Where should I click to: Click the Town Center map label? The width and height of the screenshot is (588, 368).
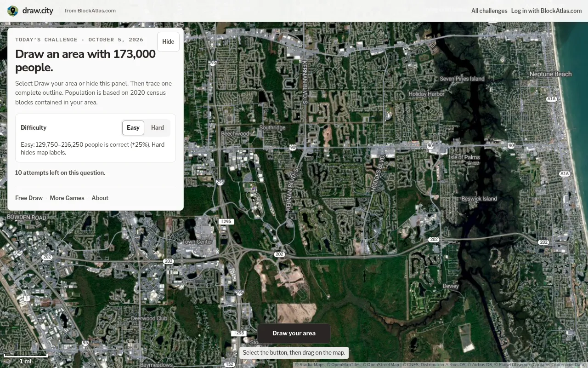198,242
